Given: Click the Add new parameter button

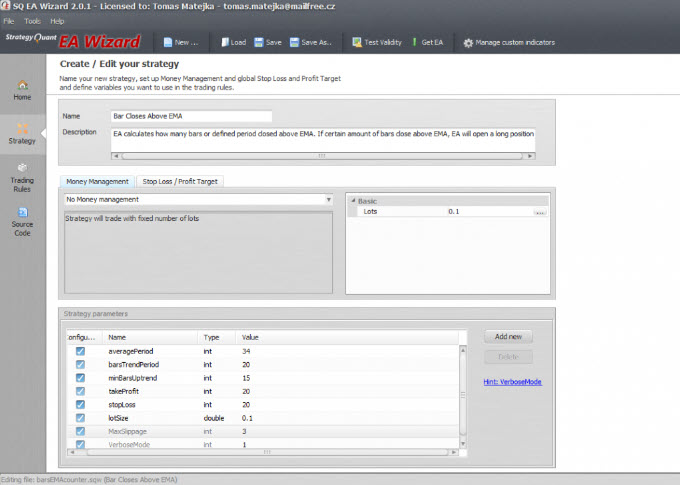Looking at the screenshot, I should point(508,337).
